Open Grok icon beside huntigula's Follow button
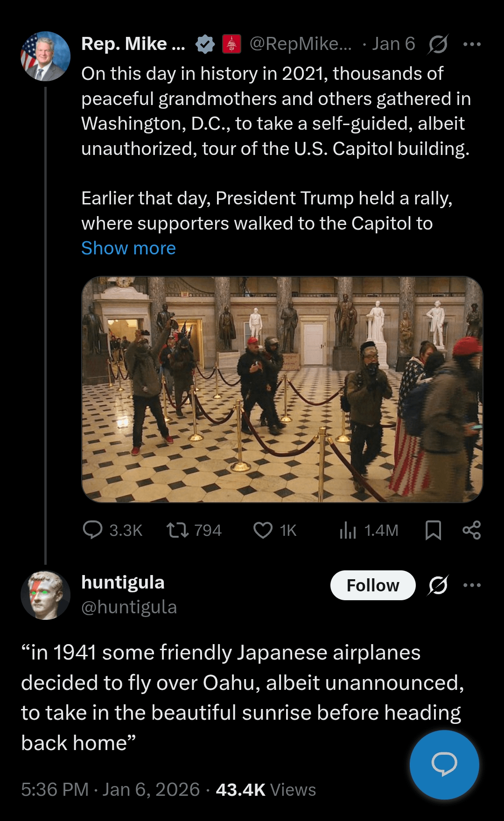 point(438,585)
